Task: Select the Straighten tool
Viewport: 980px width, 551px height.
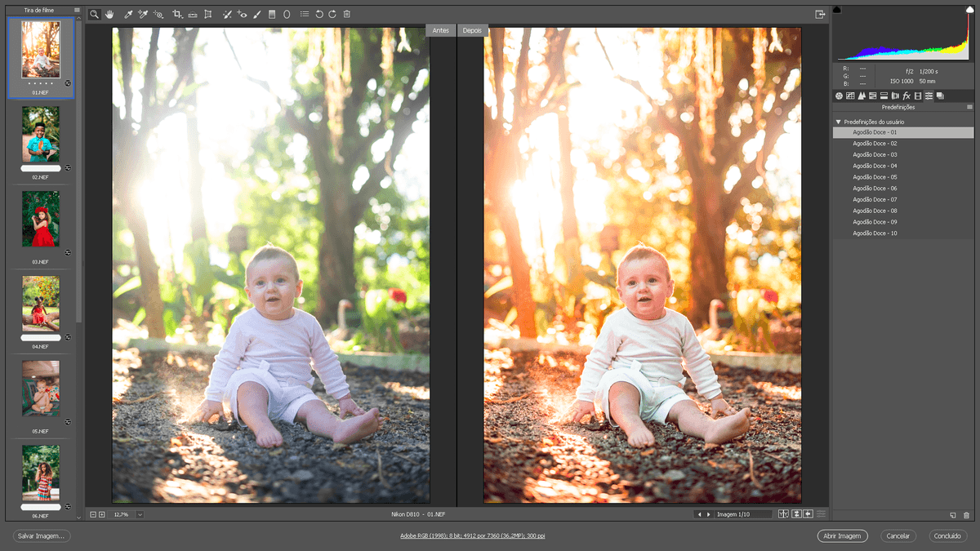Action: click(193, 15)
